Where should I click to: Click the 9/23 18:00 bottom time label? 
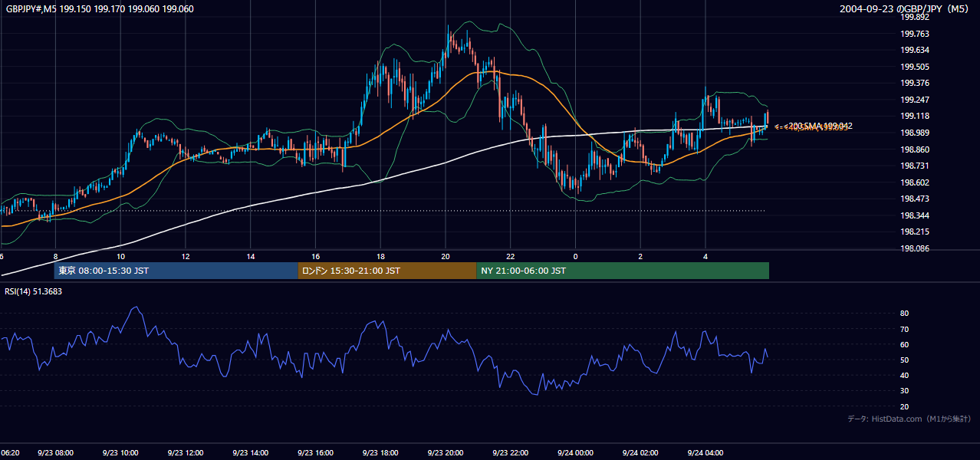pyautogui.click(x=381, y=453)
